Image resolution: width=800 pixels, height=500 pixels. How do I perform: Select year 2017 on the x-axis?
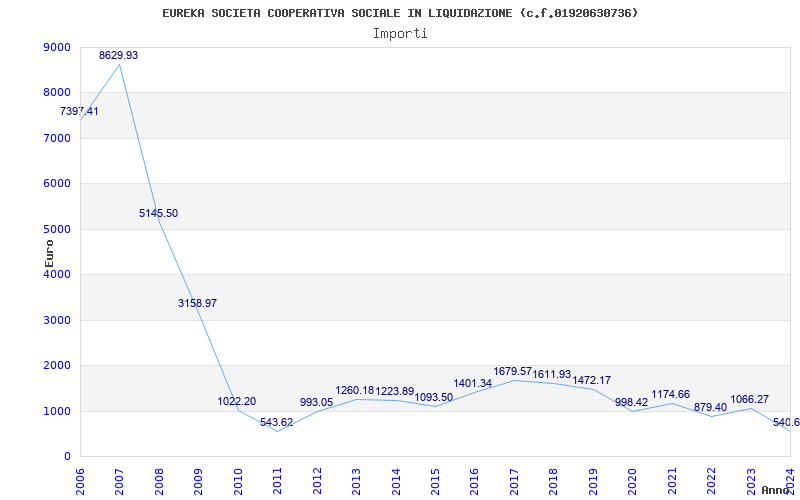[x=514, y=481]
